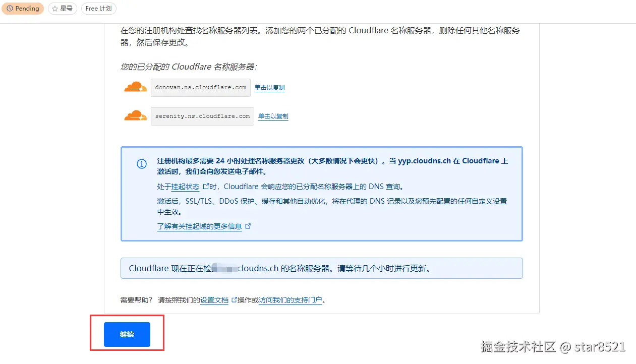
Task: Open 访问我们的支持门户 link
Action: pyautogui.click(x=291, y=300)
